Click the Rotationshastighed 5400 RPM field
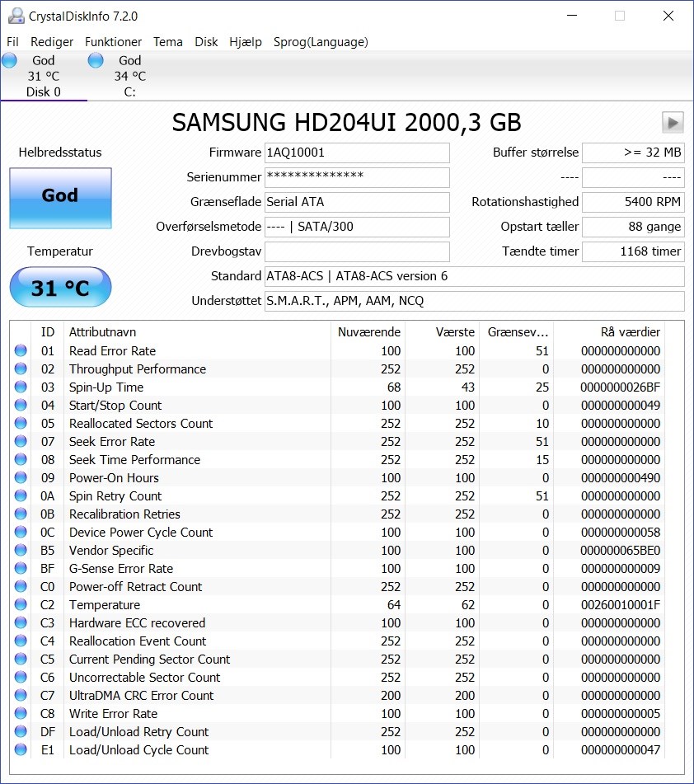694x784 pixels. click(x=633, y=202)
